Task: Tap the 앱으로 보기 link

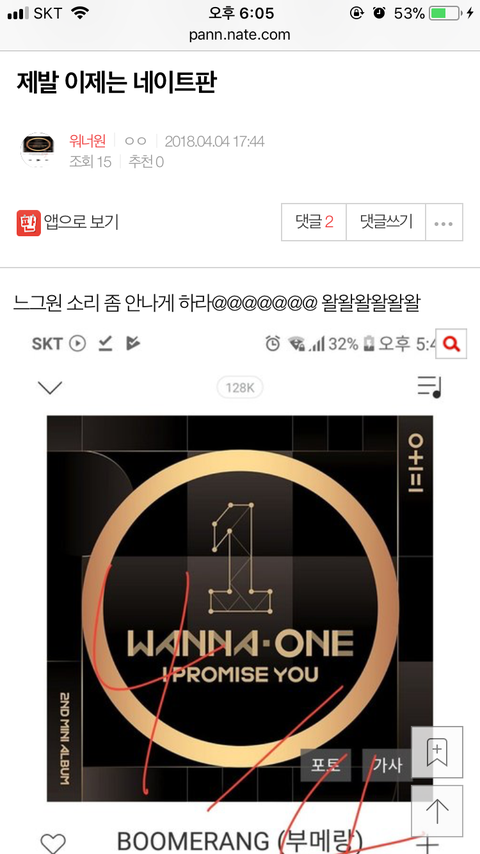Action: point(82,222)
